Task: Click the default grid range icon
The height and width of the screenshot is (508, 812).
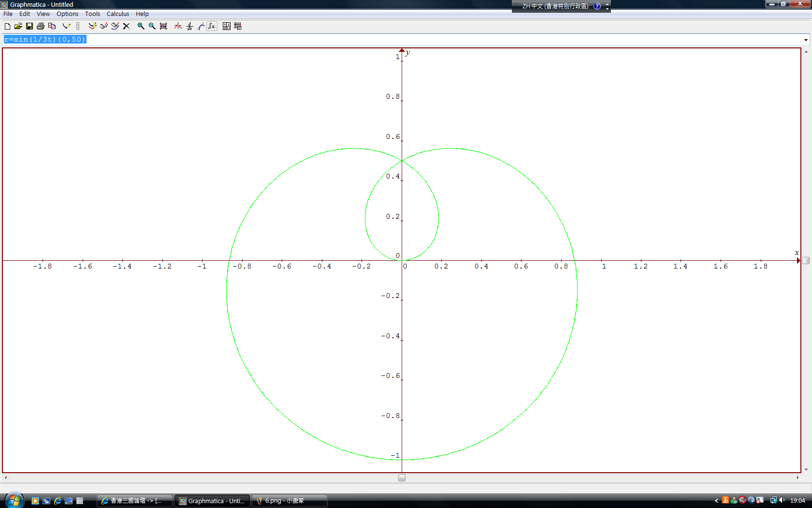Action: (x=163, y=26)
